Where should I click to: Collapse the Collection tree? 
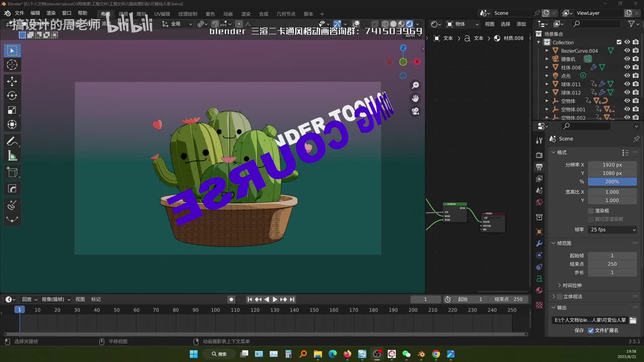pyautogui.click(x=539, y=42)
